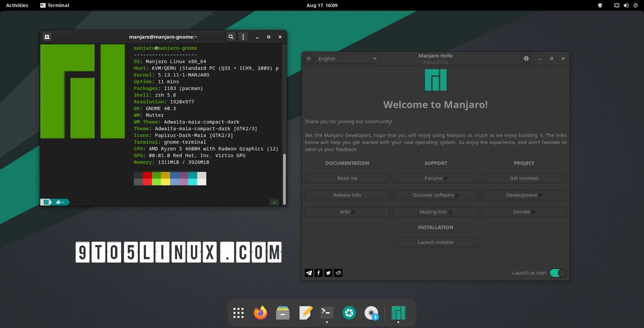This screenshot has height=328, width=644.
Task: Maximize the terminal window
Action: pyautogui.click(x=269, y=37)
